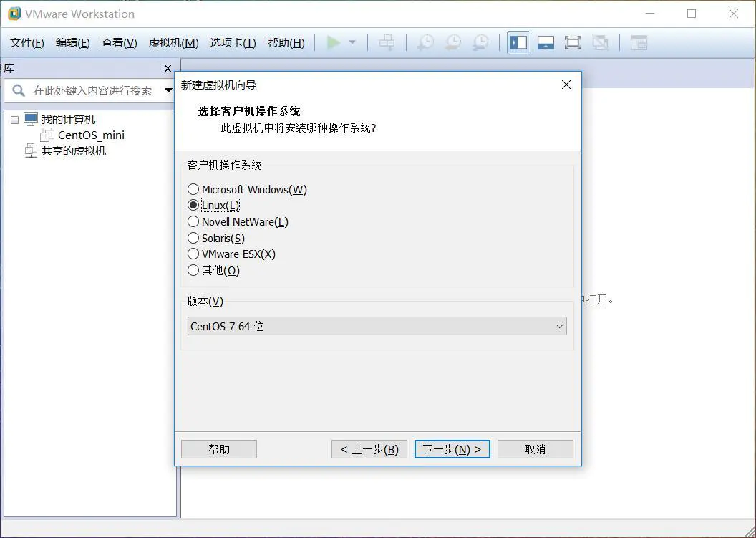Click the library search input field

click(92, 90)
